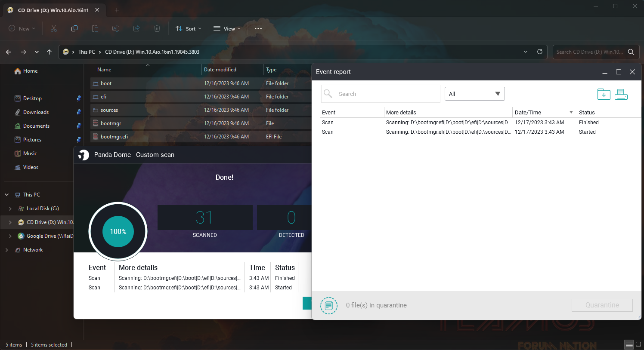Open recent locations dropdown arrow
This screenshot has height=350, width=644.
pos(37,52)
